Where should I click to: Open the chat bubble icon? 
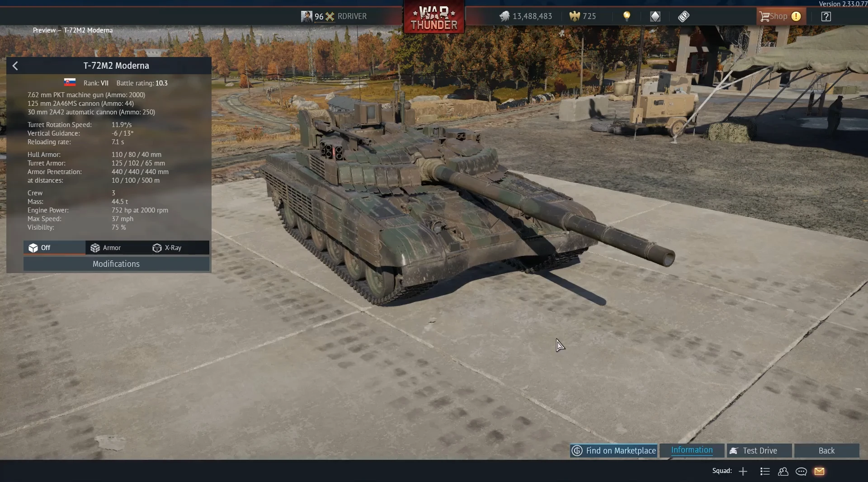point(801,471)
